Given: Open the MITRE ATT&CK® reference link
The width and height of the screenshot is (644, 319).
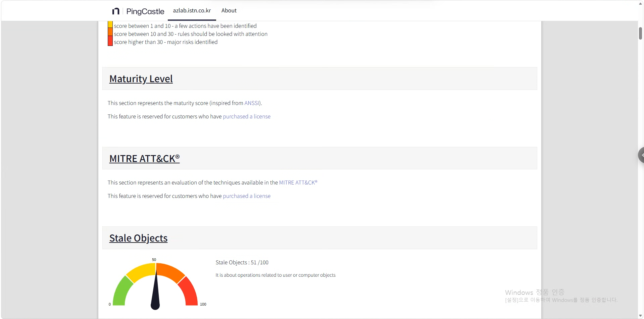Looking at the screenshot, I should [x=298, y=182].
